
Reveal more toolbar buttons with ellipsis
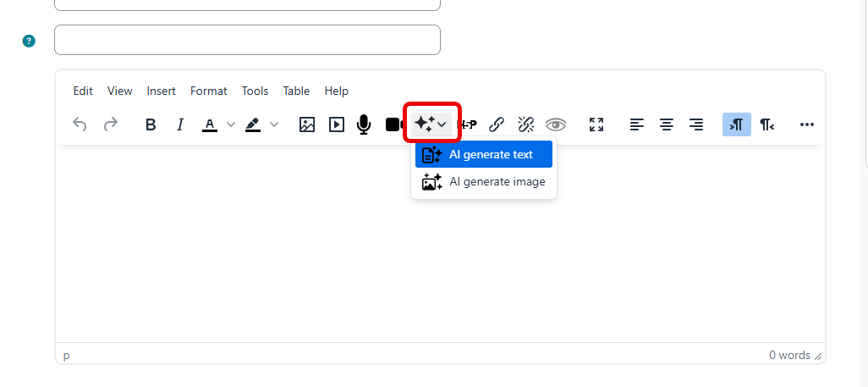(x=807, y=124)
